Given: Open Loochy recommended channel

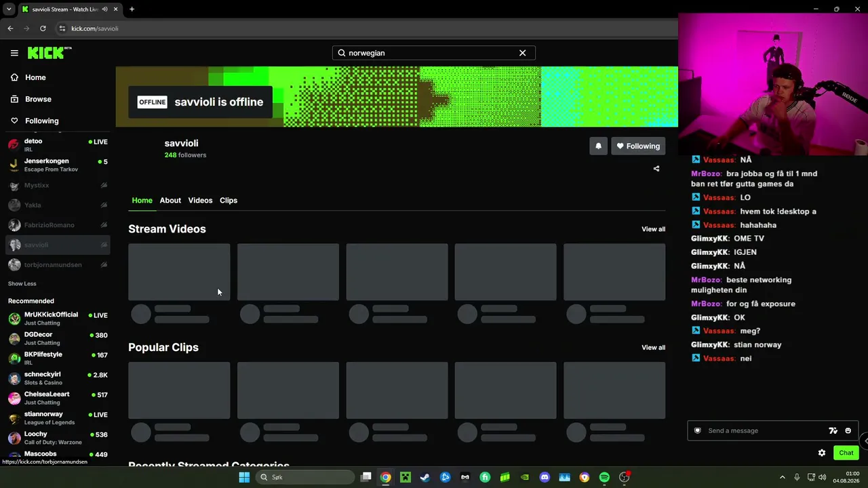Looking at the screenshot, I should pyautogui.click(x=58, y=438).
